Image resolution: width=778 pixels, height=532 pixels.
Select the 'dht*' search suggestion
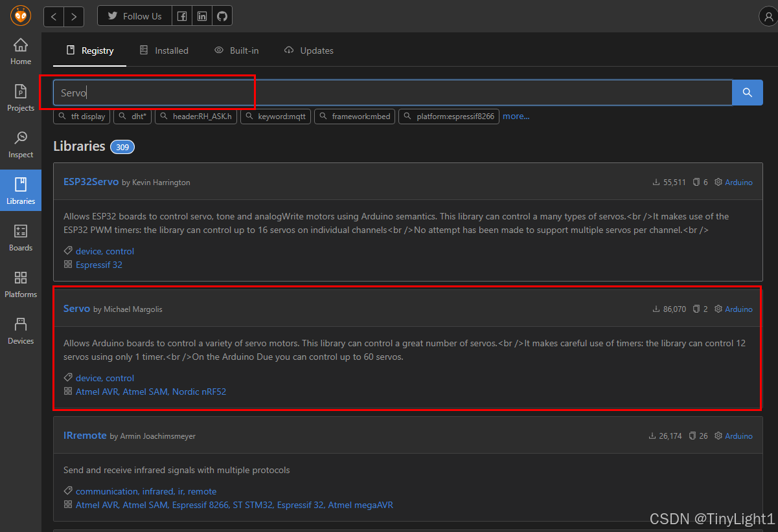tap(133, 116)
